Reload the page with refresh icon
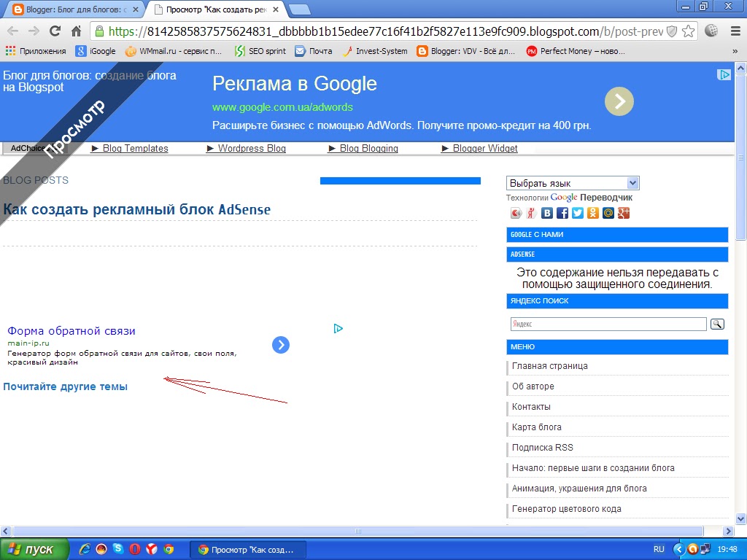This screenshot has width=747, height=560. [x=55, y=31]
